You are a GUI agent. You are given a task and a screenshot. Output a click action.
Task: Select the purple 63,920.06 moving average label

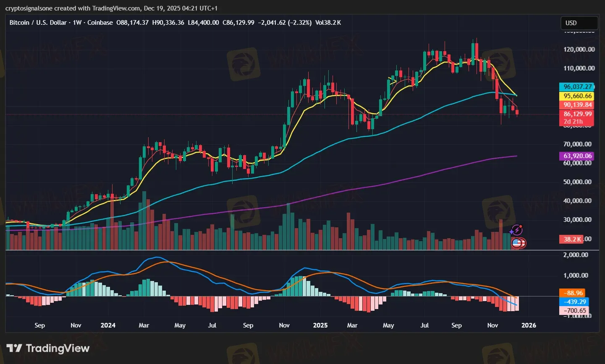577,156
